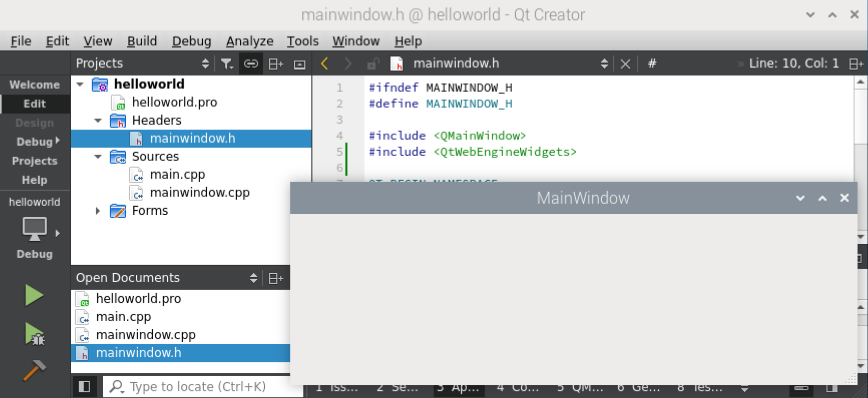Split the Projects panel with the split icon

[x=276, y=64]
